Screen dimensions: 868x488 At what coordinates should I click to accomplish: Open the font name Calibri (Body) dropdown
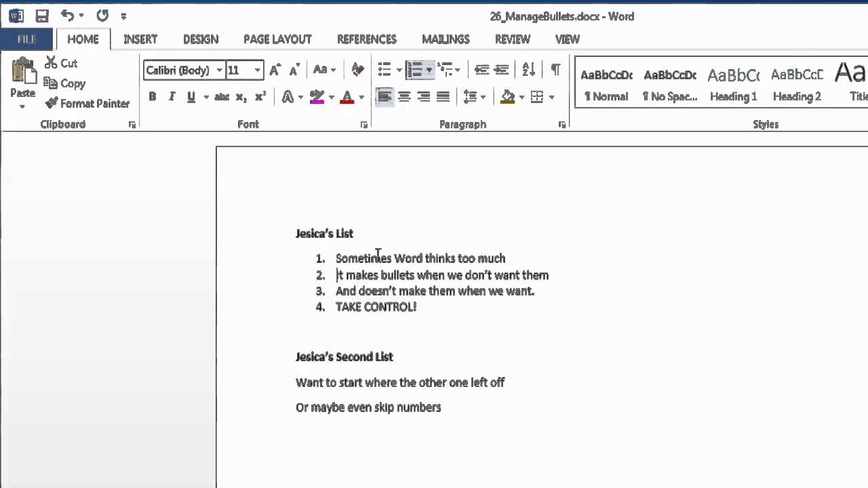(x=219, y=70)
